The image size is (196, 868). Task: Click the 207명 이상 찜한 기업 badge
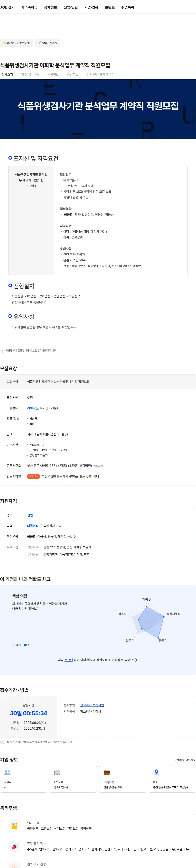tap(17, 43)
